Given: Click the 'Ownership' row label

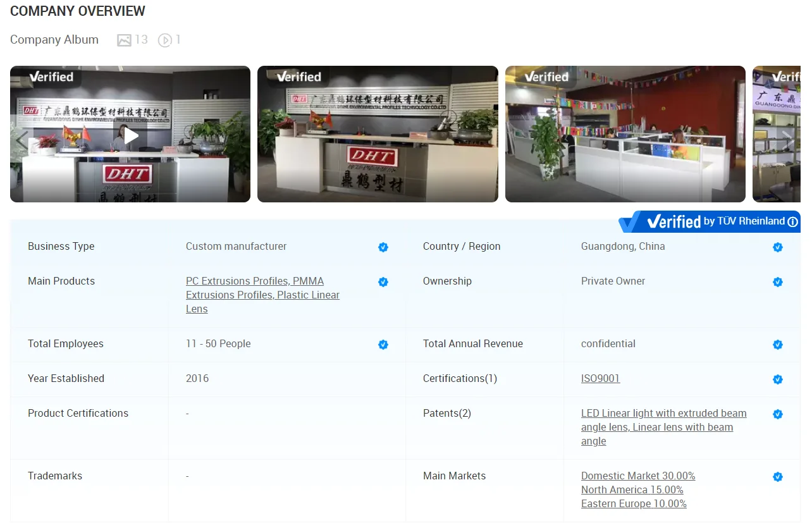Looking at the screenshot, I should tap(447, 281).
